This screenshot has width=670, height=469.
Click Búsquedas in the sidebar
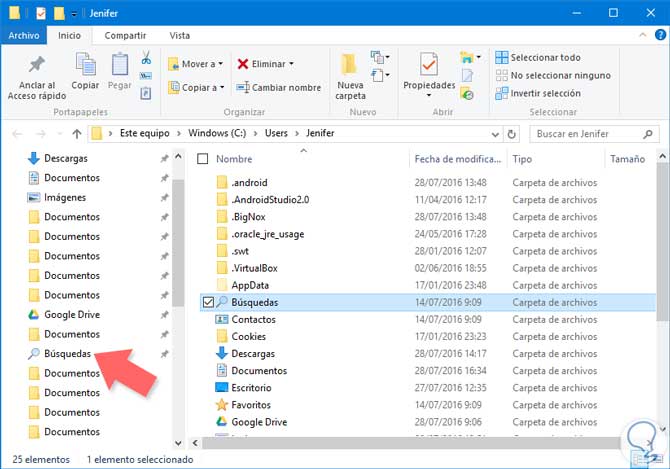[x=68, y=354]
